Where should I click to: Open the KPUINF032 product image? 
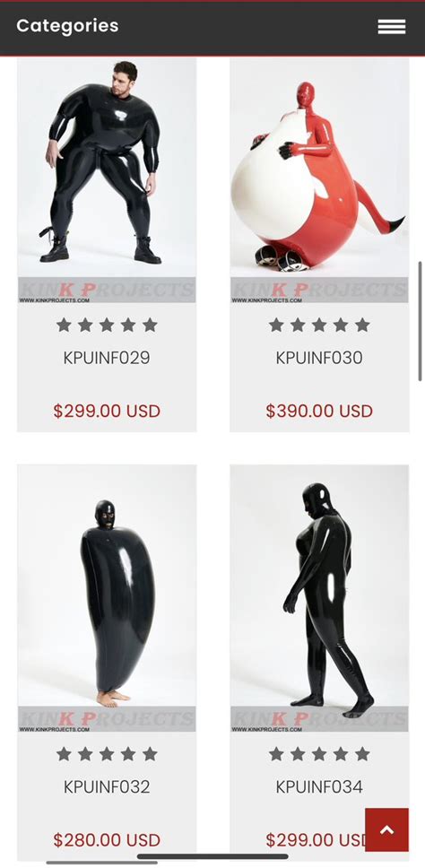[x=107, y=598]
